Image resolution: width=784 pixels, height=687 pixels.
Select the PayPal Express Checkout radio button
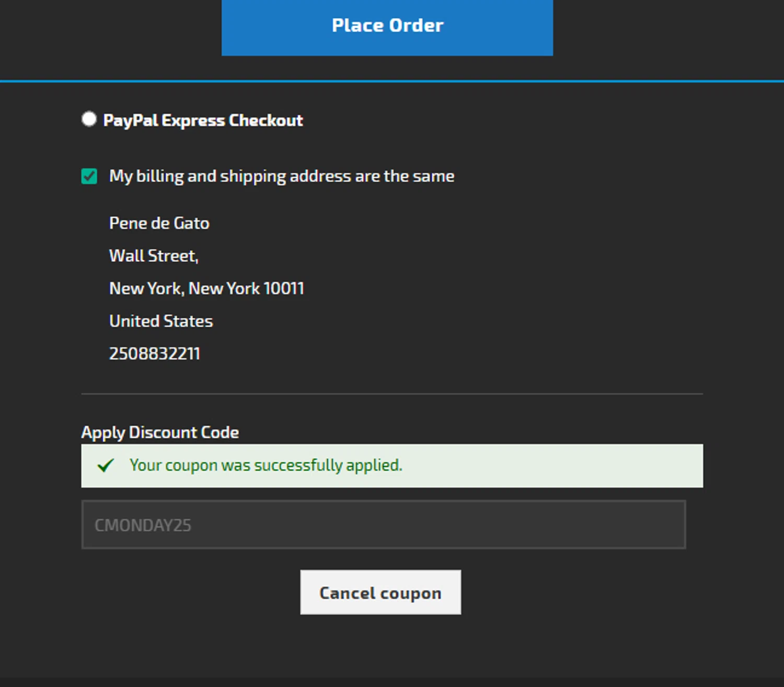tap(89, 120)
